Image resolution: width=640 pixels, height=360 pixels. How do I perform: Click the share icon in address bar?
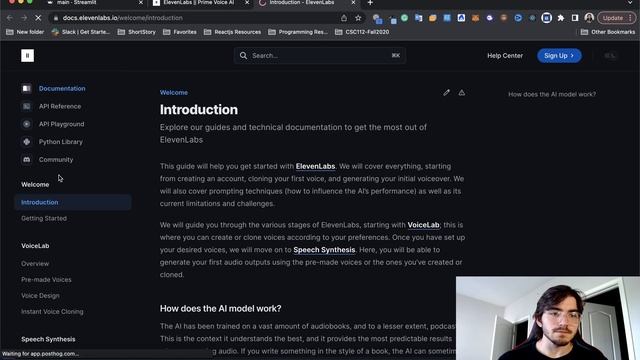[344, 18]
